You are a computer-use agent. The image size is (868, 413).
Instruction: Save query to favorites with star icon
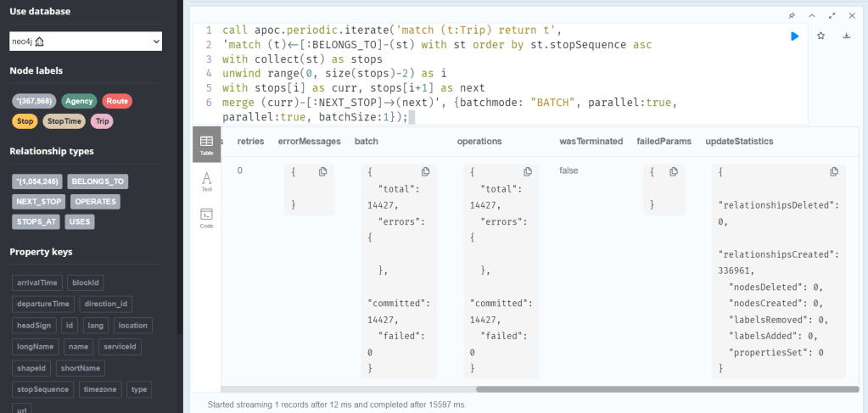point(820,36)
